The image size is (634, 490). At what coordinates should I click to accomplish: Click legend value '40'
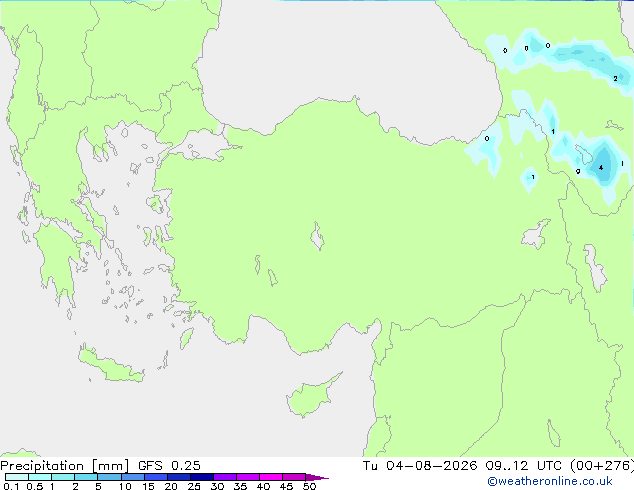(x=263, y=486)
